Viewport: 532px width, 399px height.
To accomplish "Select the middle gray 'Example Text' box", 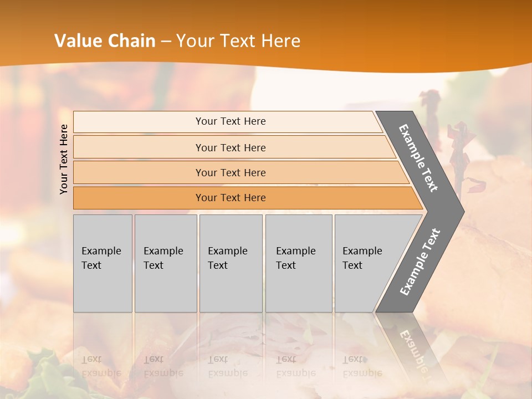I will coord(231,263).
